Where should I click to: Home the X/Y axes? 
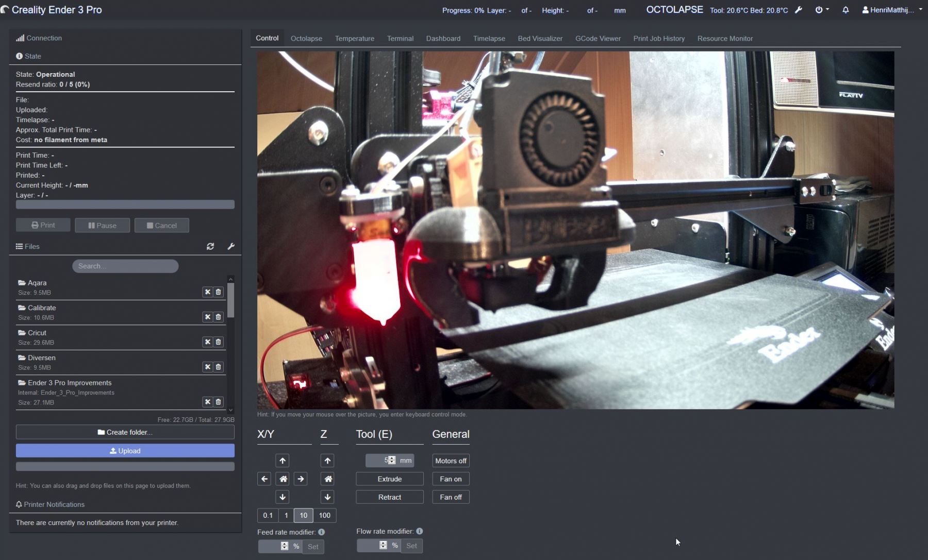pos(283,479)
